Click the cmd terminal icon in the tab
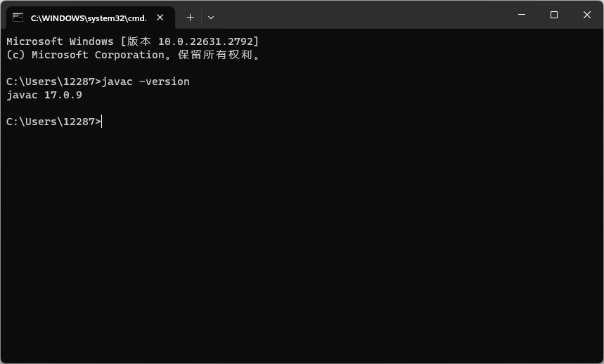This screenshot has height=364, width=604. pyautogui.click(x=18, y=18)
